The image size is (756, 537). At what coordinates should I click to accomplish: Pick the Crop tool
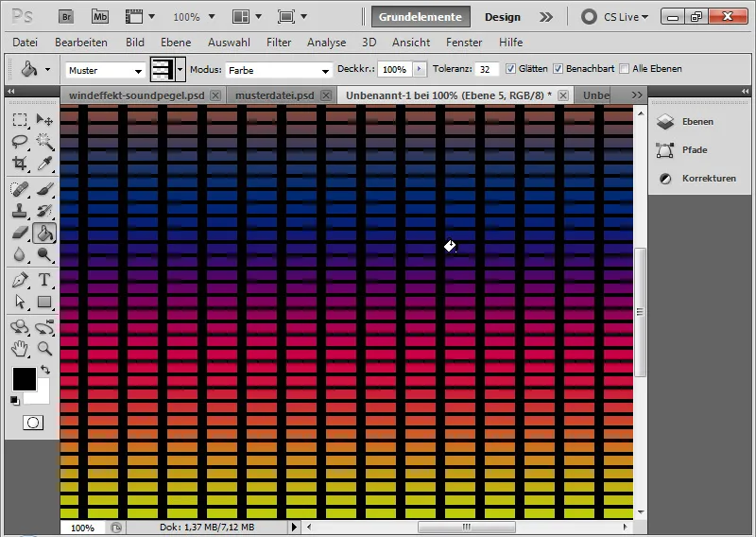tap(20, 164)
